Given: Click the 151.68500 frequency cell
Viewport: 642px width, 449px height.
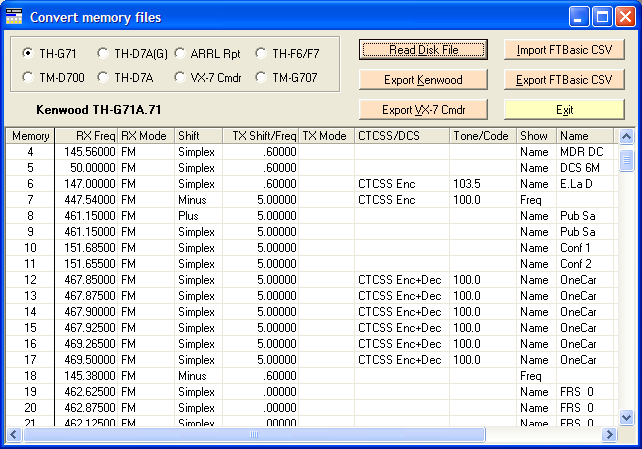Looking at the screenshot, I should (x=86, y=248).
